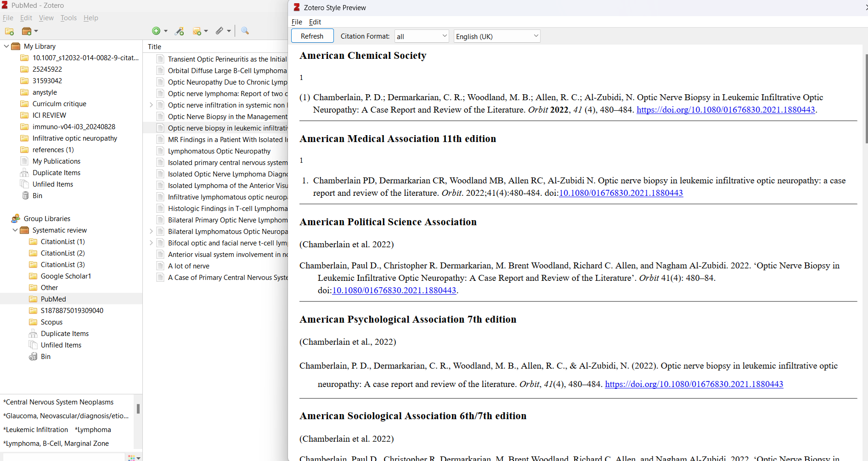Collapse the Systematic review group library
This screenshot has width=868, height=461.
[15, 230]
